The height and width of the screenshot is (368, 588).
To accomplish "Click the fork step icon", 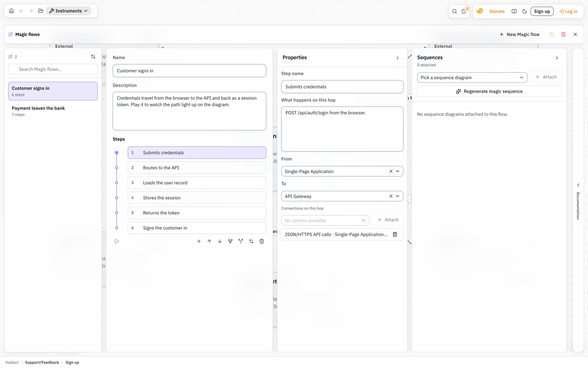I will pyautogui.click(x=230, y=241).
